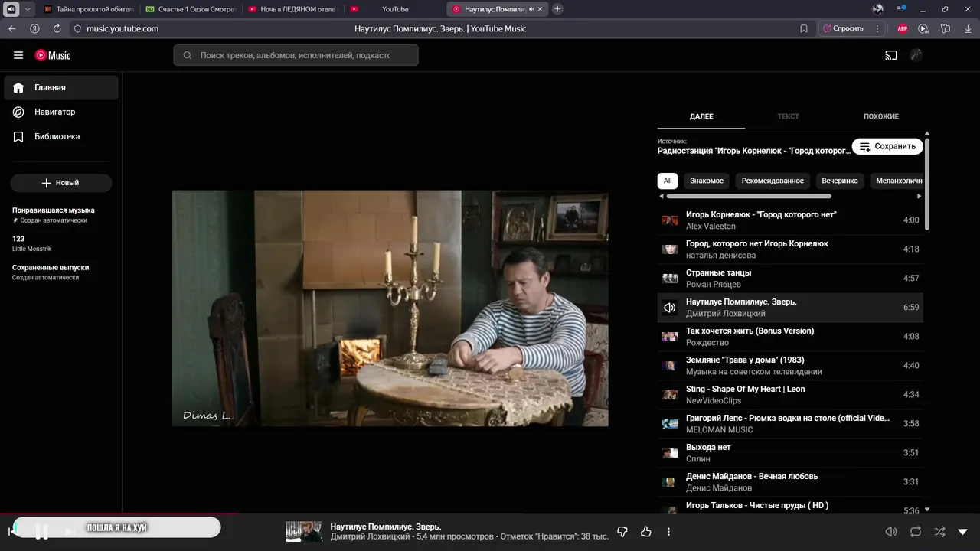Viewport: 980px width, 551px height.
Task: Play Город, которого нет by наталья денисова
Action: pyautogui.click(x=790, y=249)
